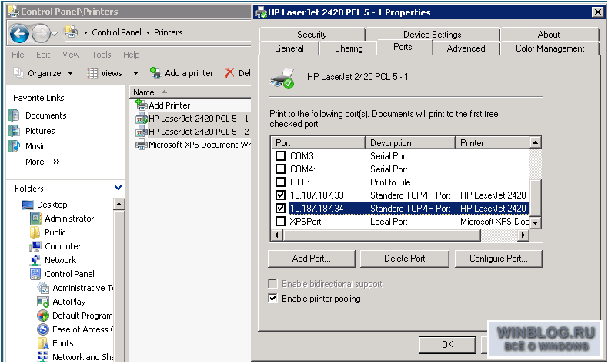Switch to General tab

tap(289, 48)
